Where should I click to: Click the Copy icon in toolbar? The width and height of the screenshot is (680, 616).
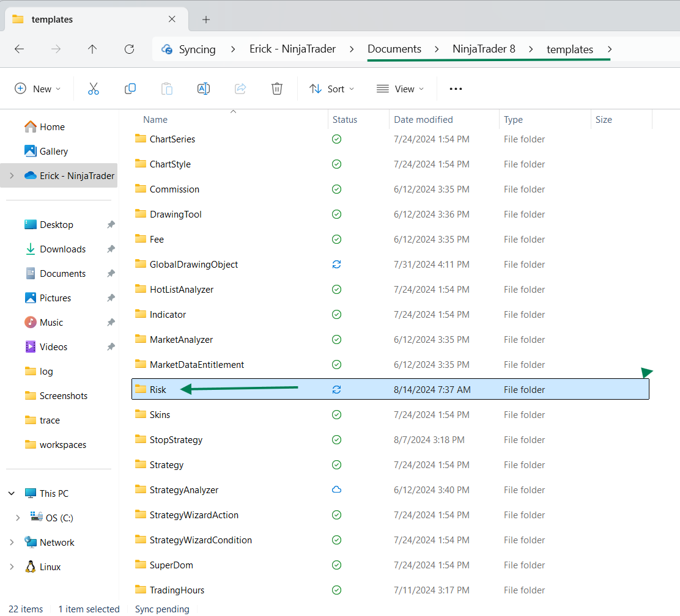[x=130, y=89]
